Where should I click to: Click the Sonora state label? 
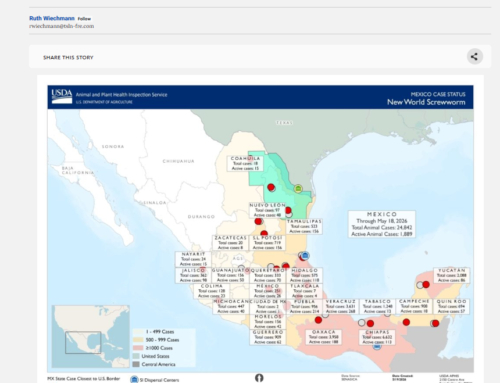pos(113,146)
